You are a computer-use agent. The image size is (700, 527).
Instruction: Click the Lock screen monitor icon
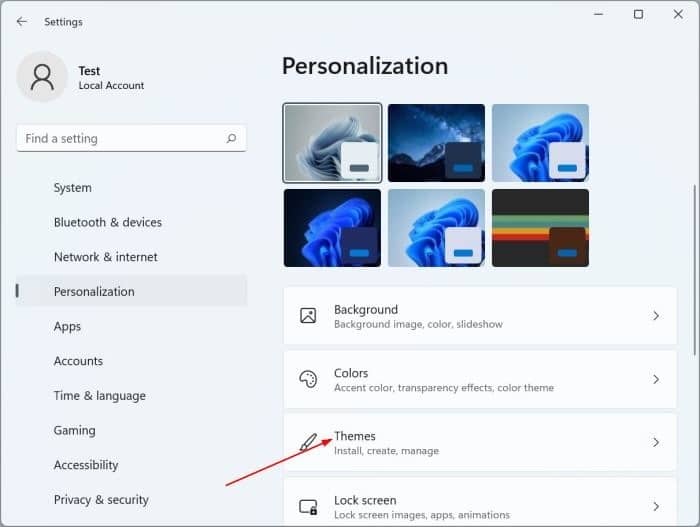point(308,506)
